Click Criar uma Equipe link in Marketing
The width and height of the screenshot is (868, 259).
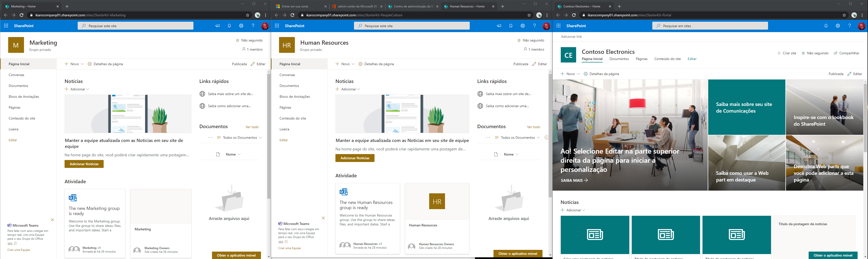pyautogui.click(x=19, y=250)
